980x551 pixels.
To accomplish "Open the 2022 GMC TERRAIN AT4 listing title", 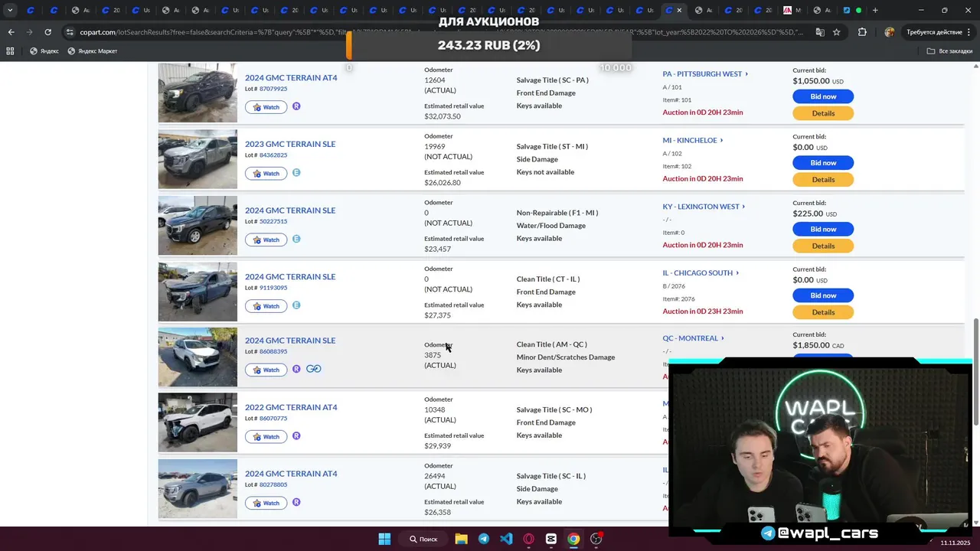I will [x=291, y=407].
